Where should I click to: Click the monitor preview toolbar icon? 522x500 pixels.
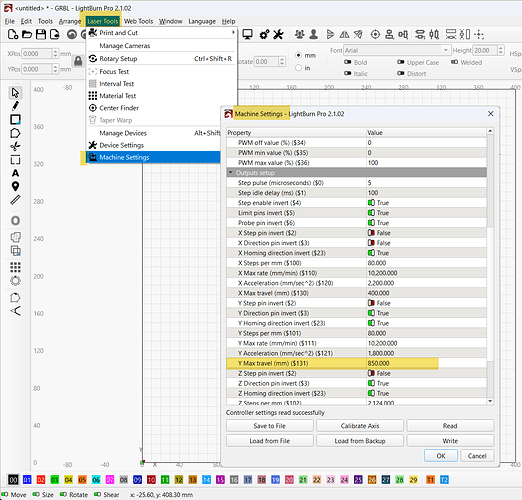(247, 34)
